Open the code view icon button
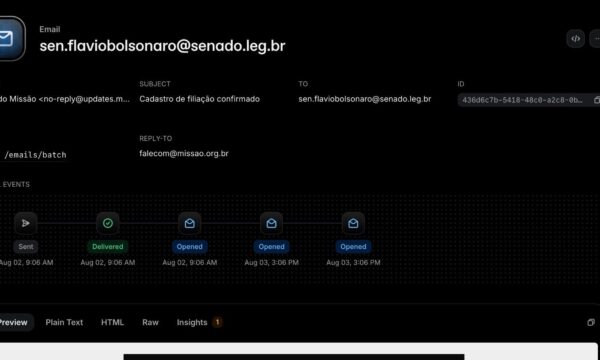600x360 pixels. pos(575,39)
